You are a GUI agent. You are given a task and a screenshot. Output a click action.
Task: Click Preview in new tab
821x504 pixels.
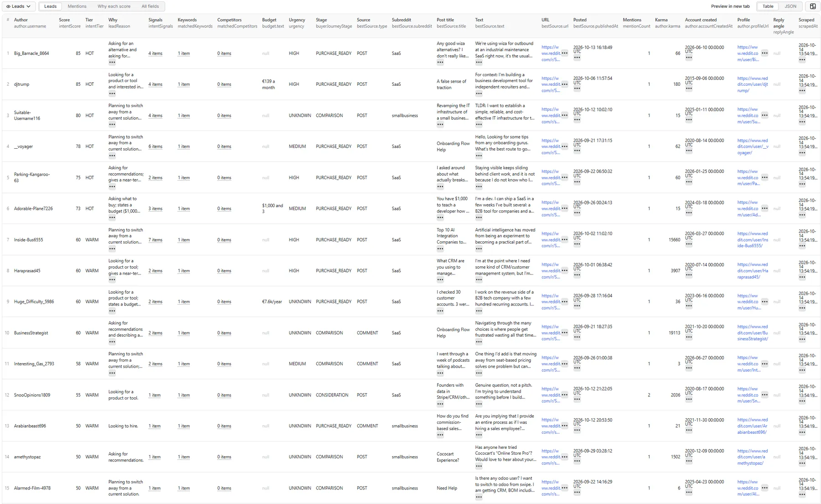(730, 6)
